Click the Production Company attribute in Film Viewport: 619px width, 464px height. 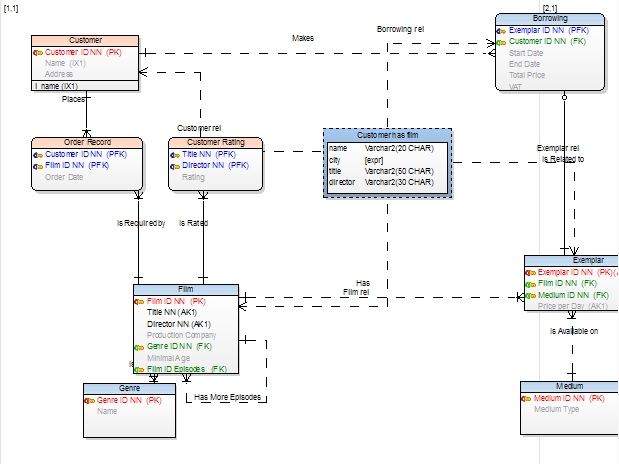[x=181, y=335]
